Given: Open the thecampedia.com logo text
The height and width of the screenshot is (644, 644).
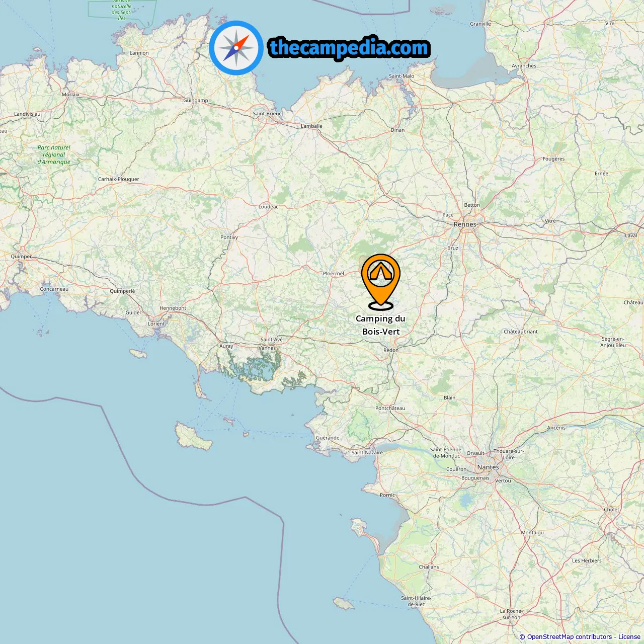Looking at the screenshot, I should (x=349, y=48).
